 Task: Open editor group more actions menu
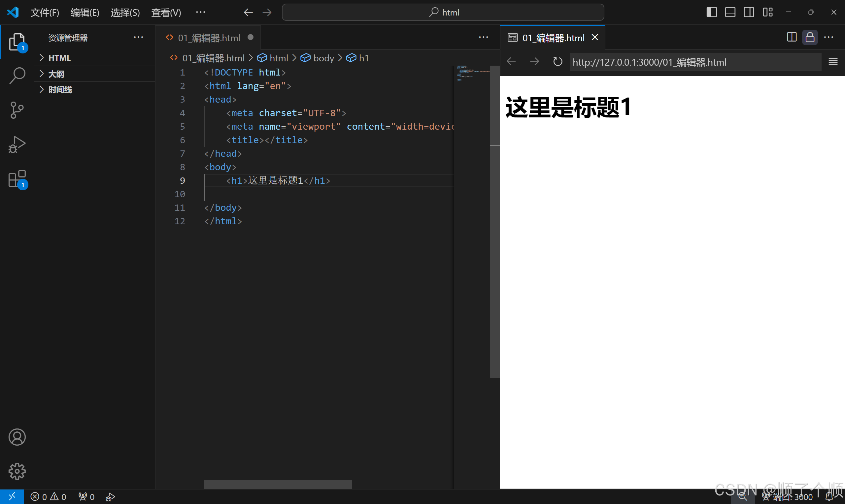coord(484,37)
